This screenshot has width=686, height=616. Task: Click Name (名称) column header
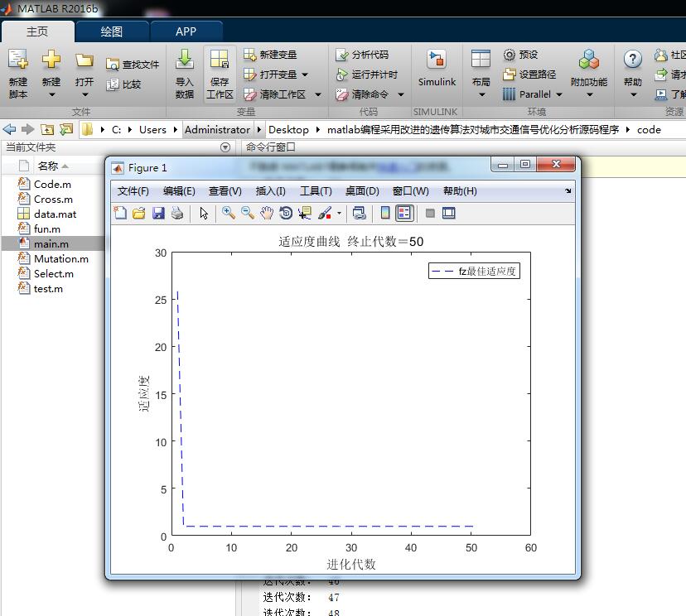coord(48,166)
